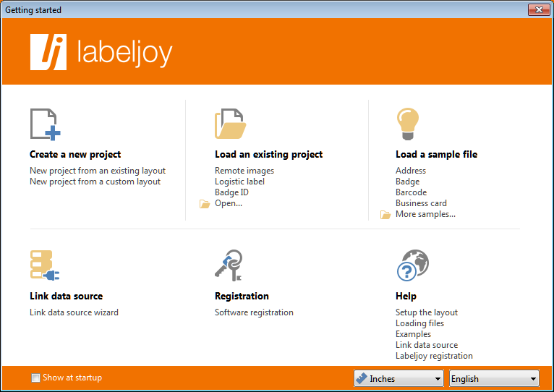Screen dimensions: 554x392
Task: Open Software registration
Action: (x=254, y=312)
